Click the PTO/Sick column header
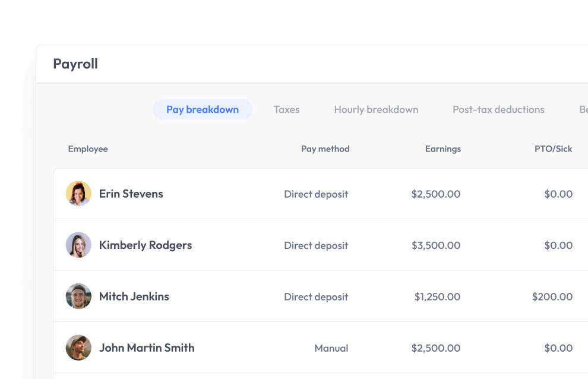This screenshot has height=379, width=588. tap(553, 149)
